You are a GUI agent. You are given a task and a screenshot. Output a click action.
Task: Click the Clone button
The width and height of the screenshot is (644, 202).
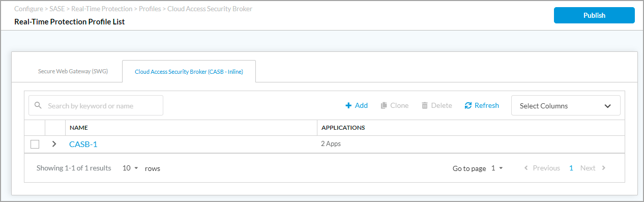coord(395,105)
